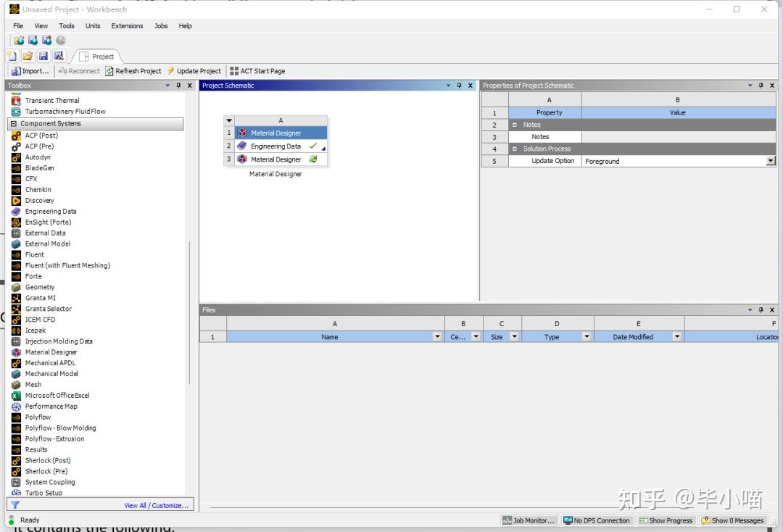
Task: Open the Update Option dropdown
Action: click(x=771, y=161)
